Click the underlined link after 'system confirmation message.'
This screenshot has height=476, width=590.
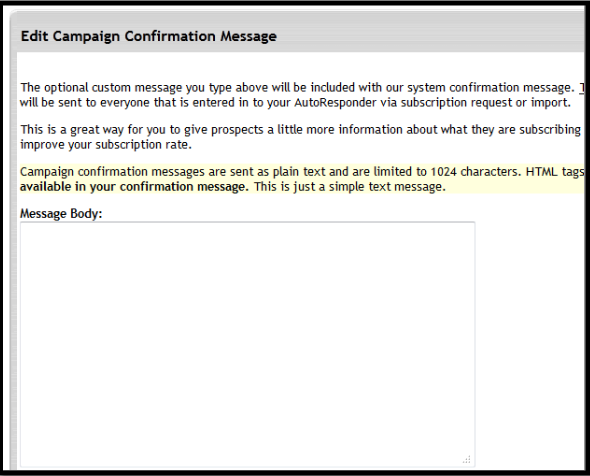pyautogui.click(x=581, y=88)
